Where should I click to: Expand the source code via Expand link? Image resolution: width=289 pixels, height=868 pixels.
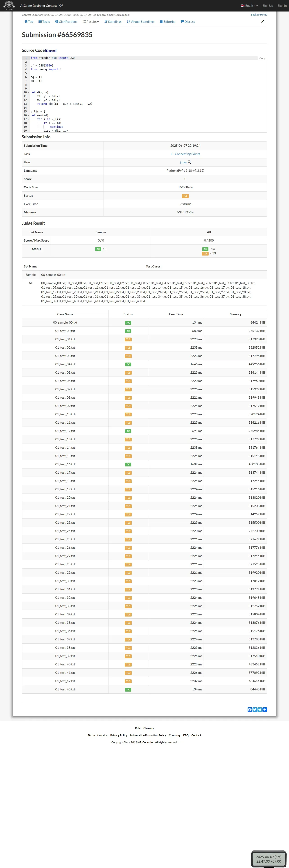tap(51, 51)
